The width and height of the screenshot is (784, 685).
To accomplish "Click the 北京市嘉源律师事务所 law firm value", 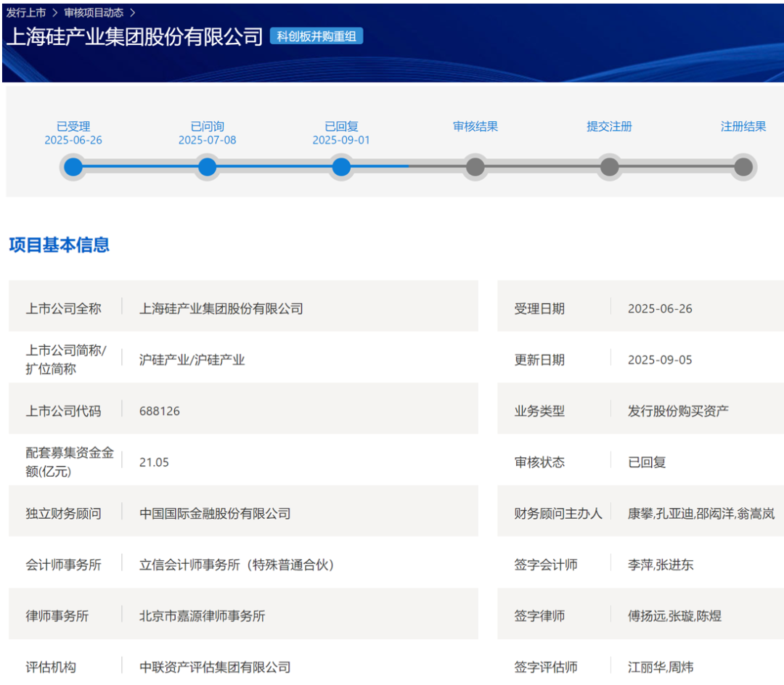I will tap(203, 616).
